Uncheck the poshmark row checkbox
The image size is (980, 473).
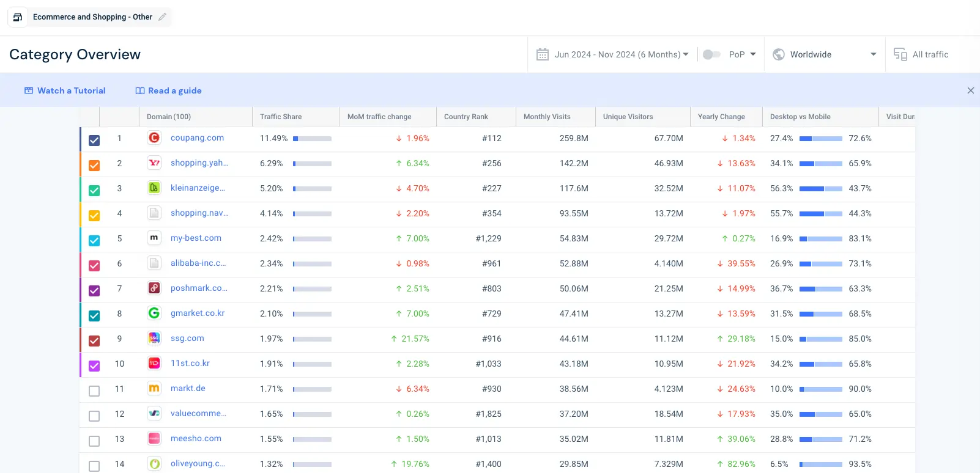point(94,291)
